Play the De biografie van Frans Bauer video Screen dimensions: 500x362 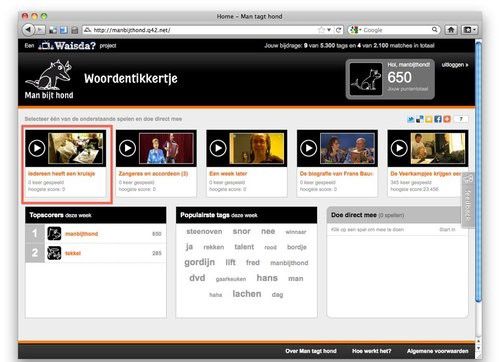pyautogui.click(x=309, y=148)
